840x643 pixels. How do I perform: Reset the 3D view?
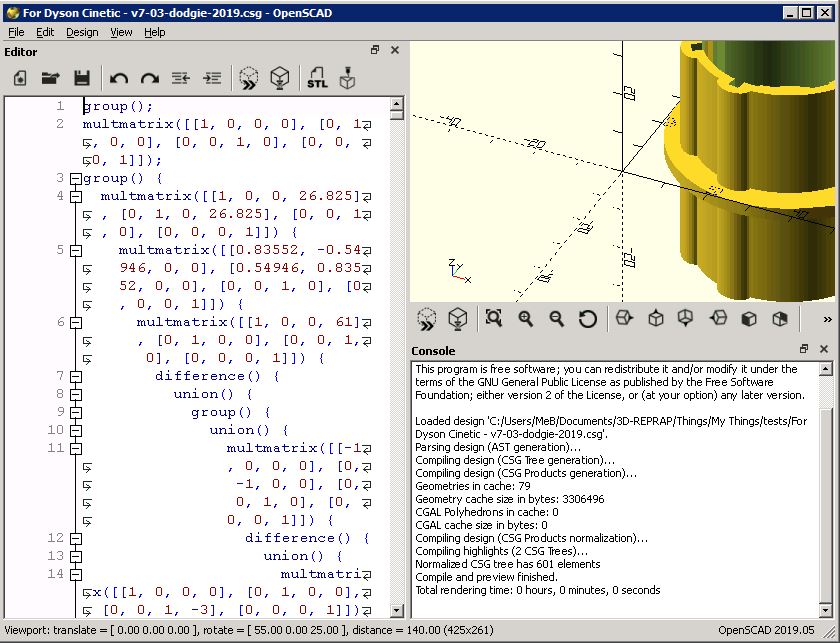588,319
